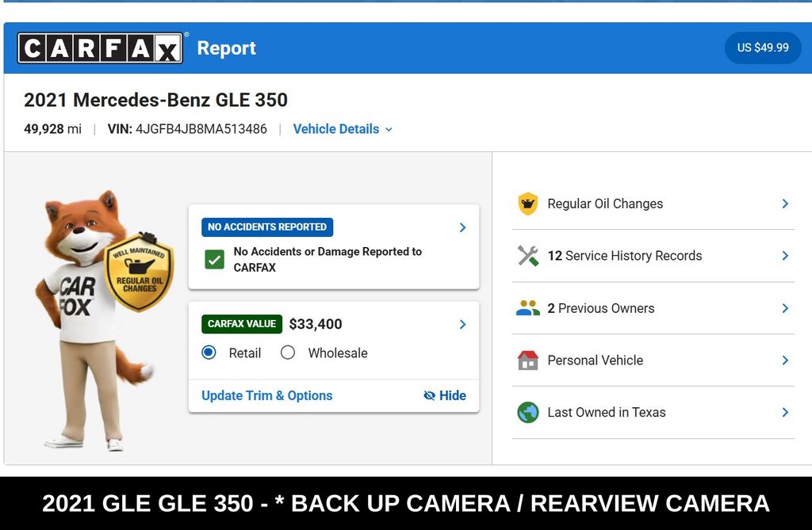
Task: Select the Retail radio button
Action: (x=209, y=353)
